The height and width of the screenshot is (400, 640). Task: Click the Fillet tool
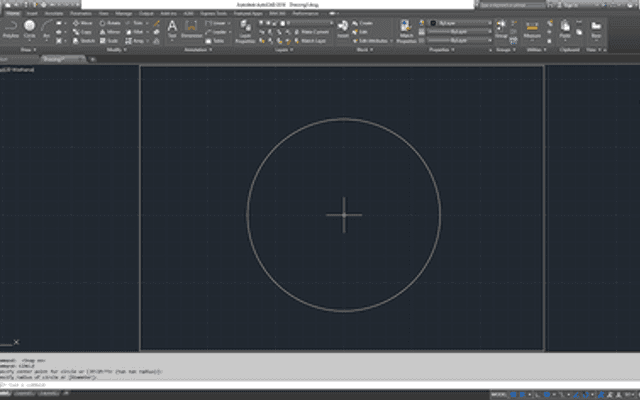tap(135, 32)
